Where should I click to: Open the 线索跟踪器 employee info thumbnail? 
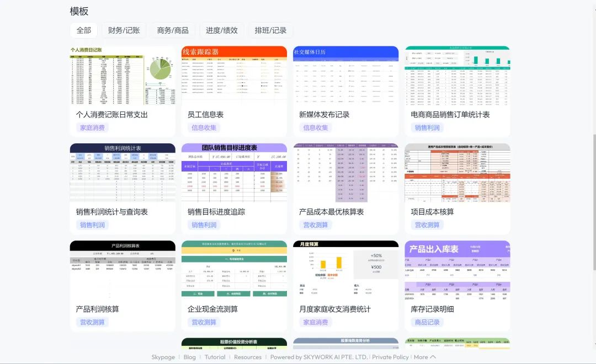(234, 76)
